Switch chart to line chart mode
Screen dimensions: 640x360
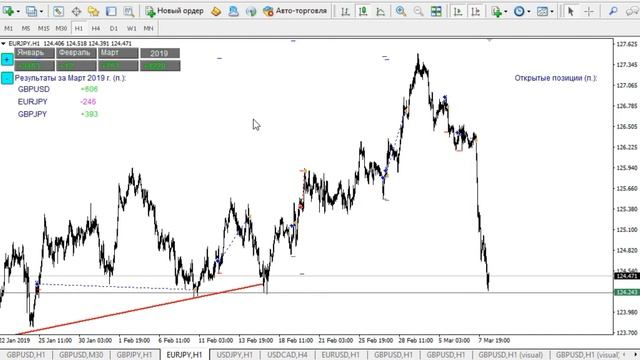point(380,11)
